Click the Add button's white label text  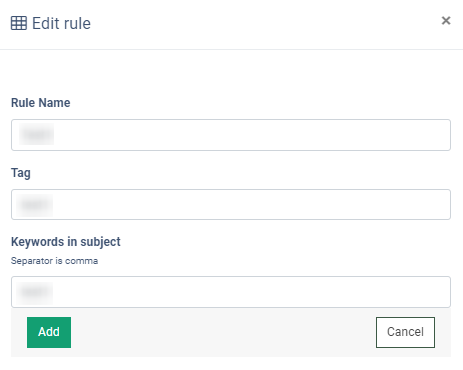point(49,332)
